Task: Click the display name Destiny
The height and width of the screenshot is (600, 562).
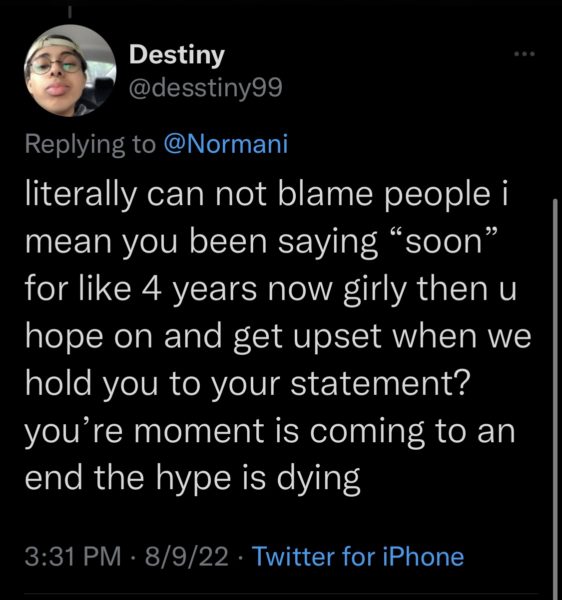Action: click(x=177, y=55)
